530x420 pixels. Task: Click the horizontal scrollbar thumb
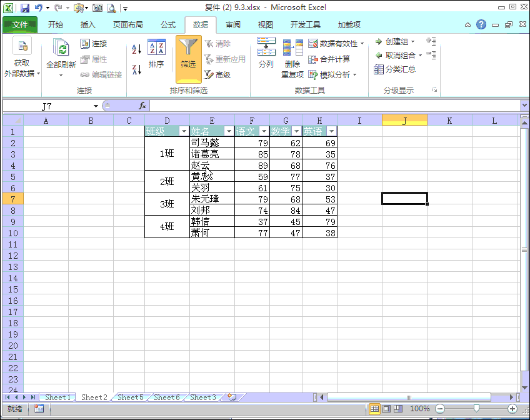[409, 397]
